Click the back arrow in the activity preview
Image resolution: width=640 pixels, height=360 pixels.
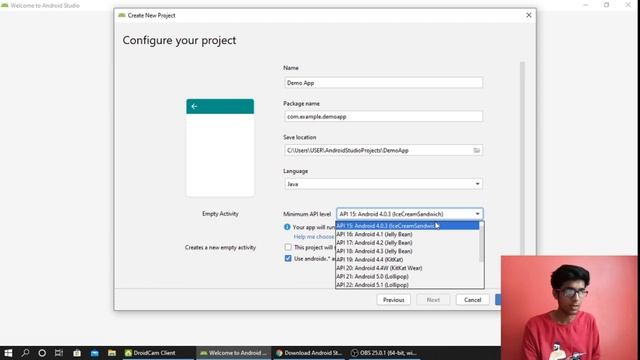tap(194, 107)
